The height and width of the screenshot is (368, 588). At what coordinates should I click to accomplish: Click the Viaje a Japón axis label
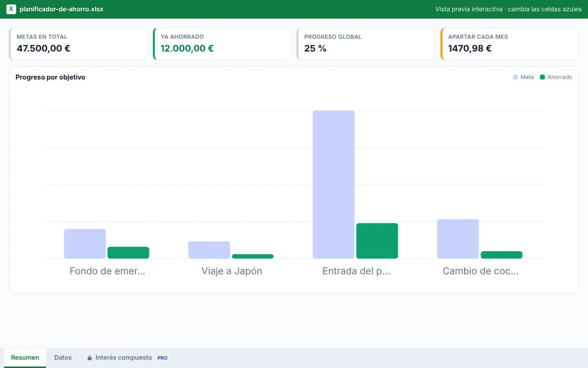[x=232, y=271]
